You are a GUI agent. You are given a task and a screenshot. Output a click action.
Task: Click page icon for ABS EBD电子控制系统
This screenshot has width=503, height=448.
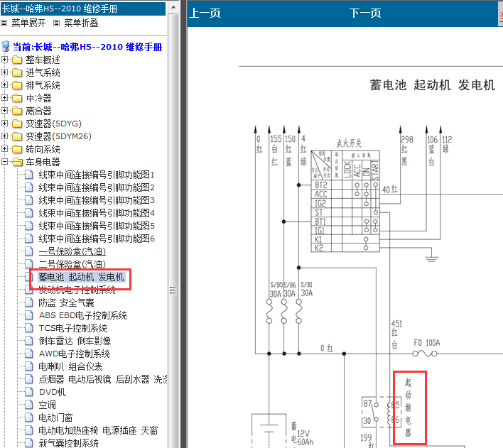29,315
